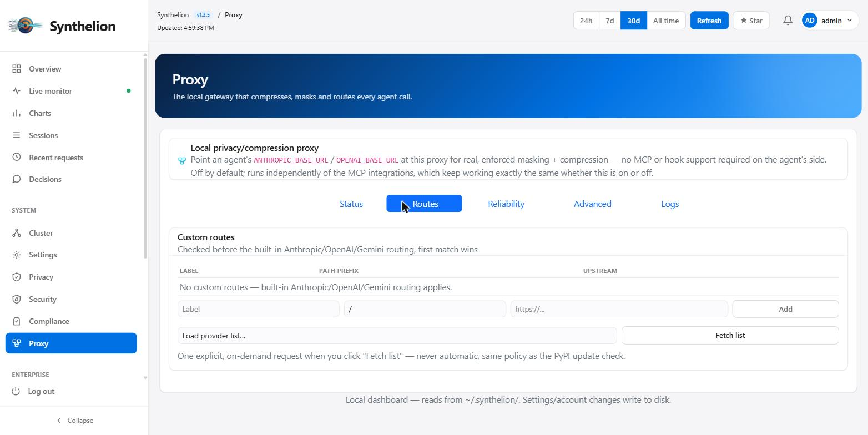Click the Recent requests clock icon
The width and height of the screenshot is (868, 435).
tap(17, 158)
